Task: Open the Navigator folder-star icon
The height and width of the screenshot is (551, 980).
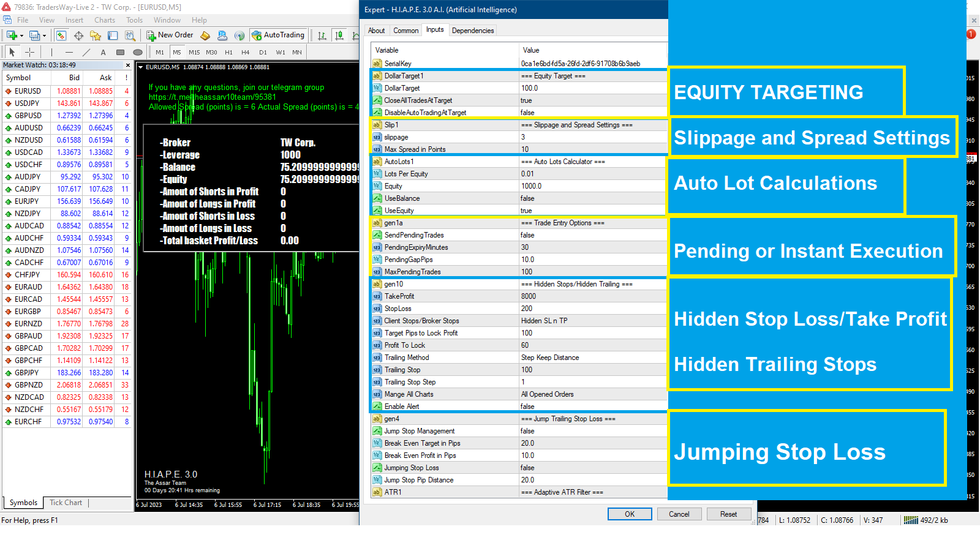Action: (96, 36)
